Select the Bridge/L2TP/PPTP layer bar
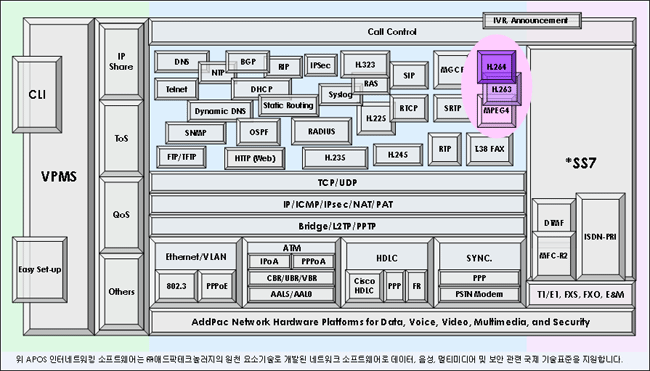 coord(337,226)
